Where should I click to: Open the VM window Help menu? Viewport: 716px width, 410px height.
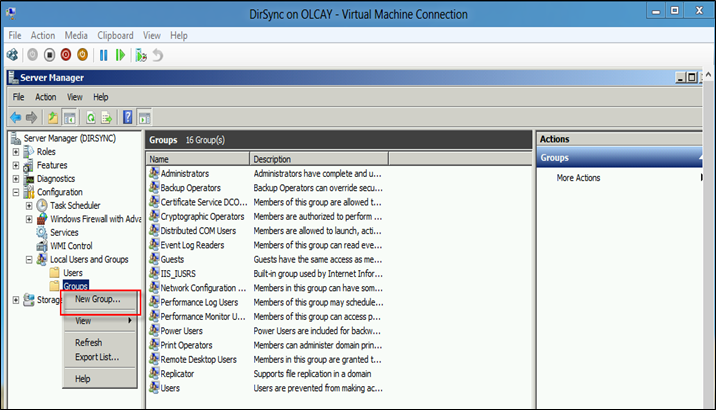[179, 35]
